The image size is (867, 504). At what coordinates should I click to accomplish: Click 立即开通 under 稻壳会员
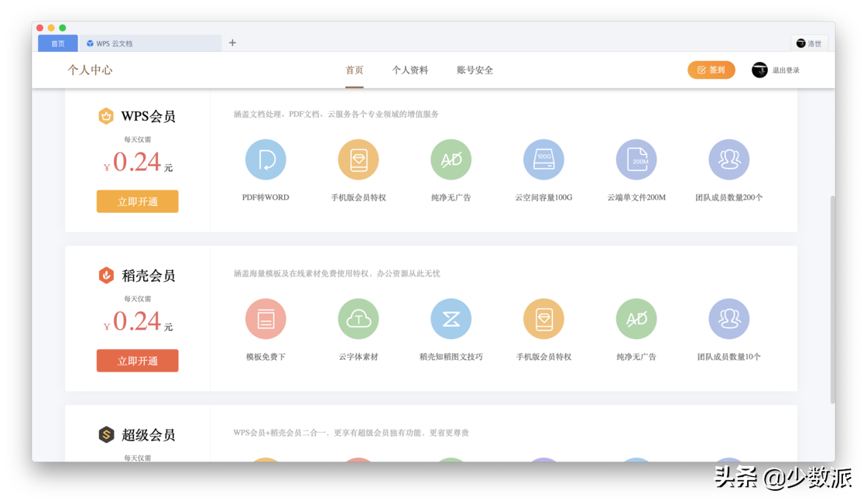click(138, 361)
